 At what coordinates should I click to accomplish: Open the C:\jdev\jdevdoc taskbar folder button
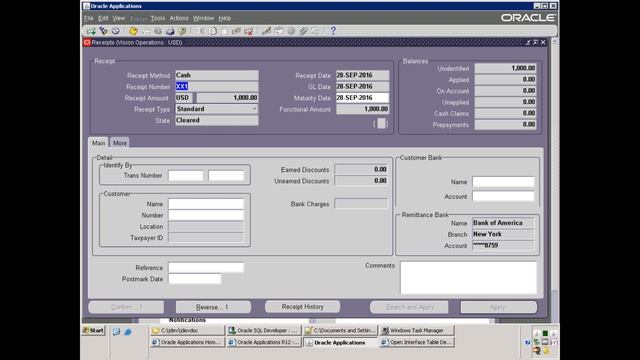point(187,331)
